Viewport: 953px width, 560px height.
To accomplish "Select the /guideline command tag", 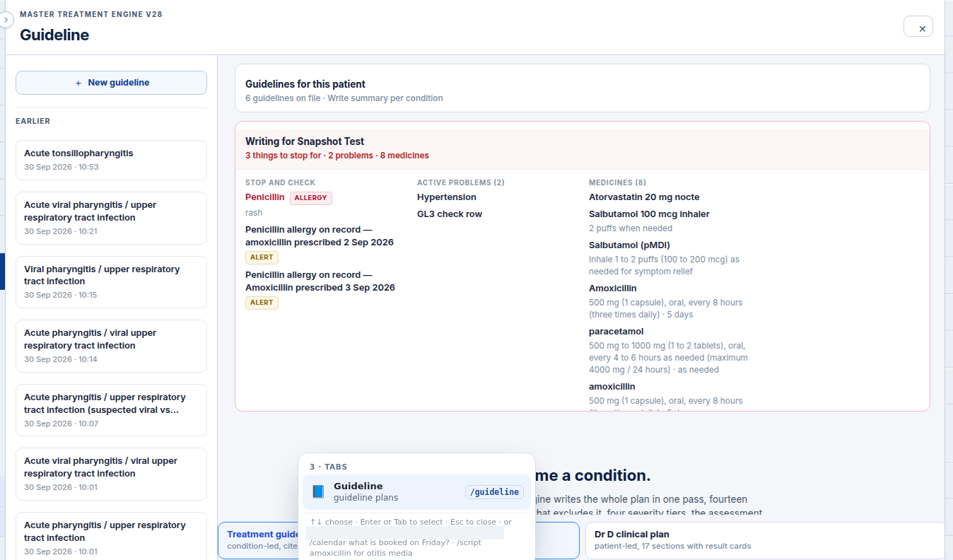I will [495, 491].
